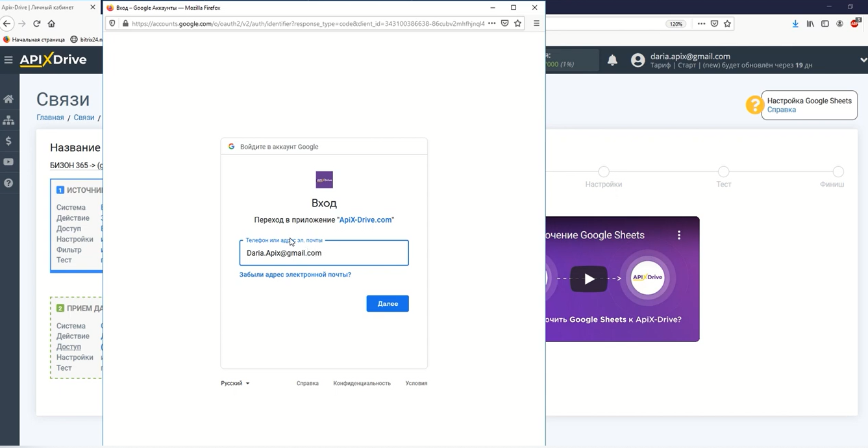
Task: Open the dollar billing icon in sidebar
Action: tap(8, 141)
